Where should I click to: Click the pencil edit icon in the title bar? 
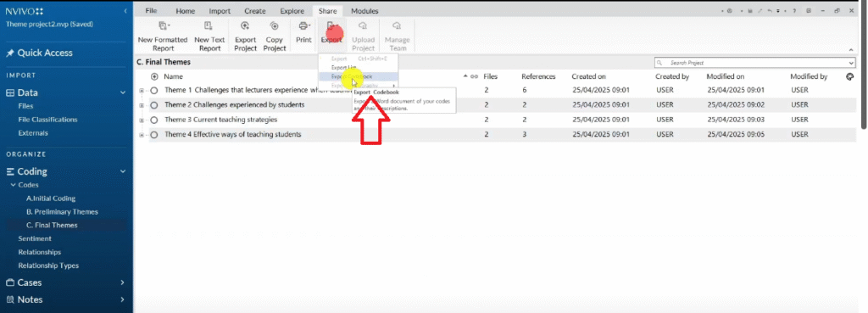click(x=760, y=11)
